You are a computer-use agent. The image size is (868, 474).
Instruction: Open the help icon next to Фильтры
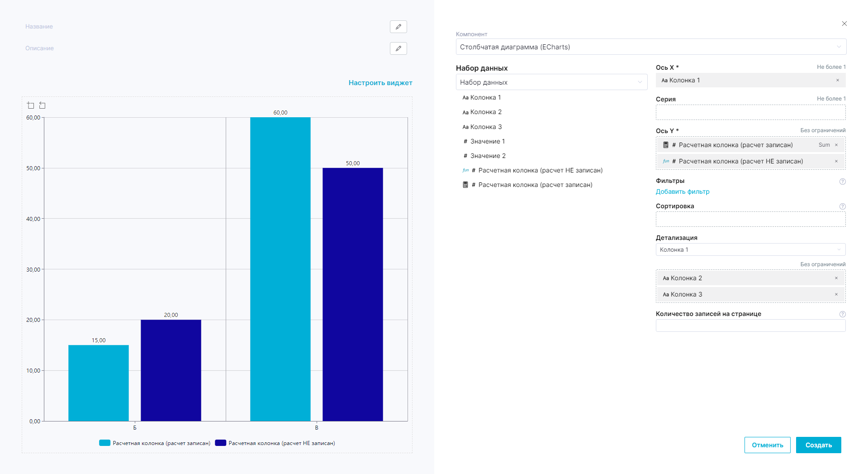pos(842,182)
